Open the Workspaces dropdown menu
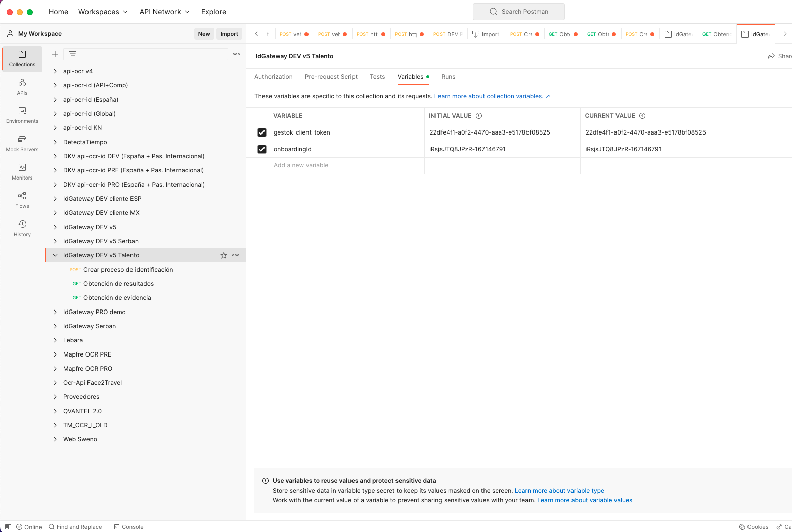The width and height of the screenshot is (792, 532). pyautogui.click(x=103, y=12)
